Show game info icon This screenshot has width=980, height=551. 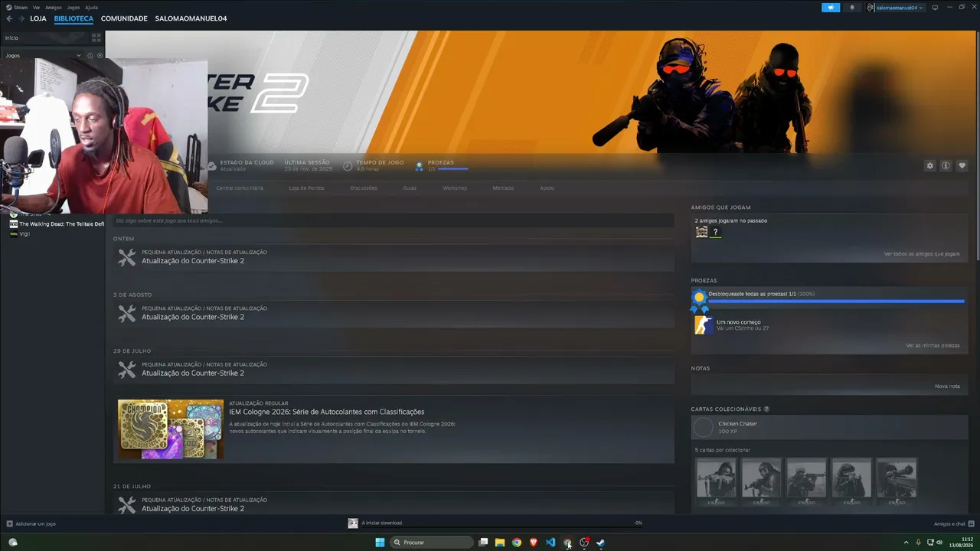[x=946, y=165]
